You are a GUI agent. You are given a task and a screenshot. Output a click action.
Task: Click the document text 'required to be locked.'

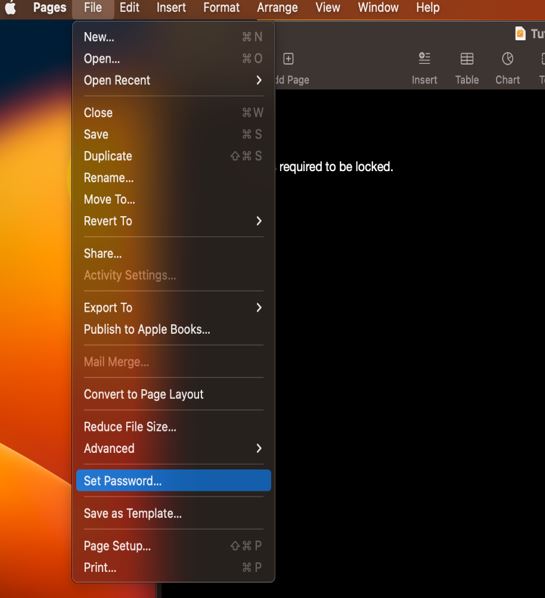336,167
